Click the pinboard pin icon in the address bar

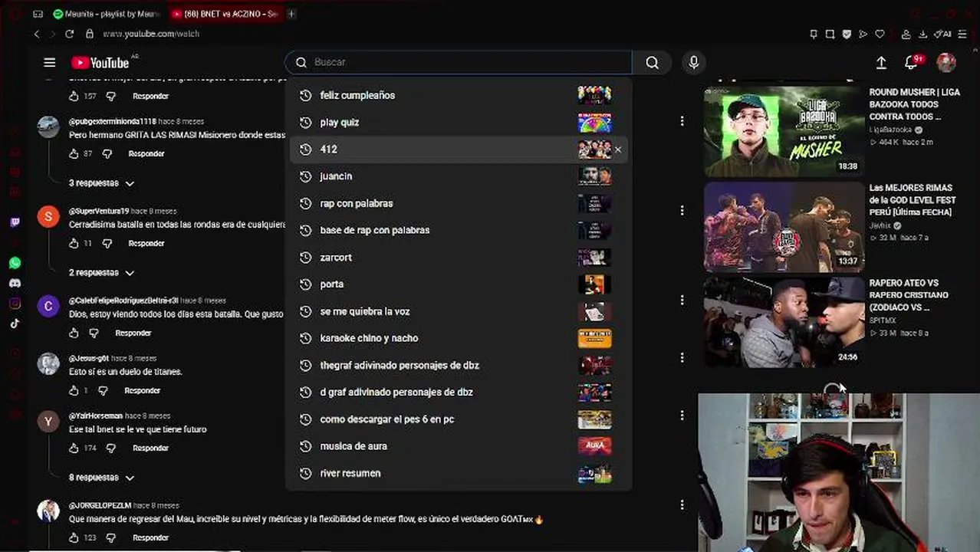814,34
